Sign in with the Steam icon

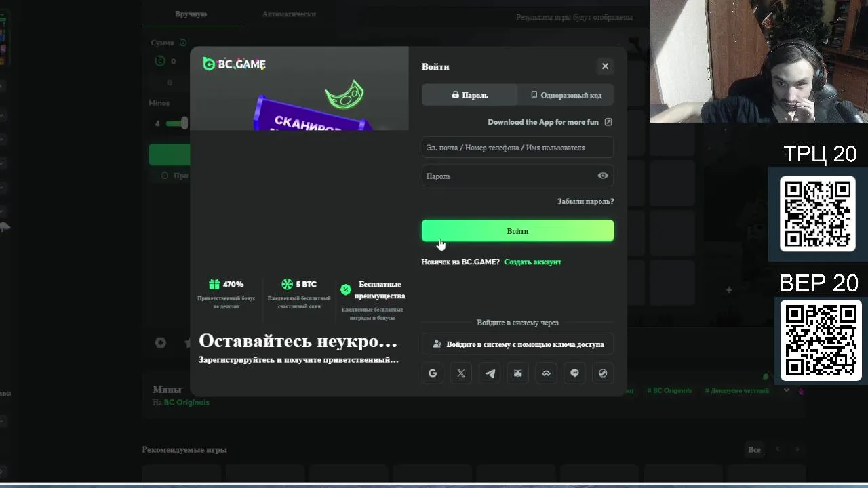tap(603, 373)
